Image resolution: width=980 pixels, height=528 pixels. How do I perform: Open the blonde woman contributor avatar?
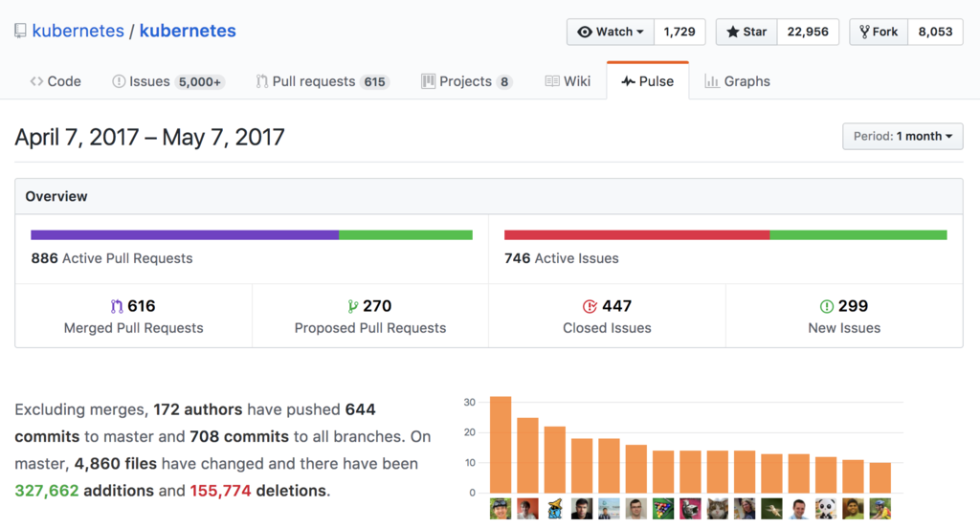[x=745, y=509]
